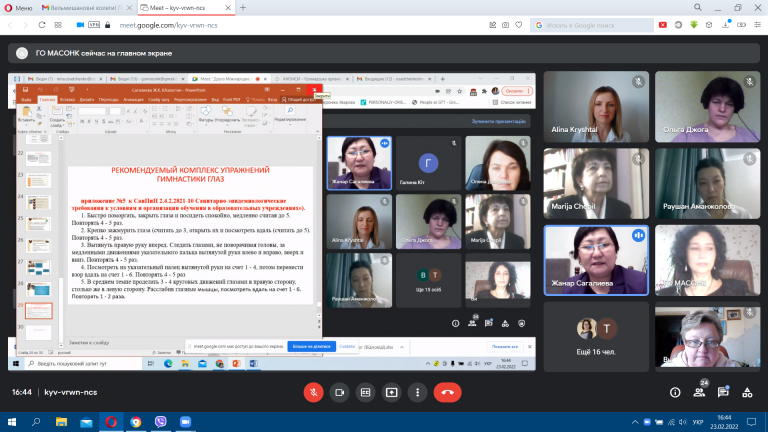The height and width of the screenshot is (432, 768).
Task: Bookmark this page with heart icon
Action: tap(519, 25)
